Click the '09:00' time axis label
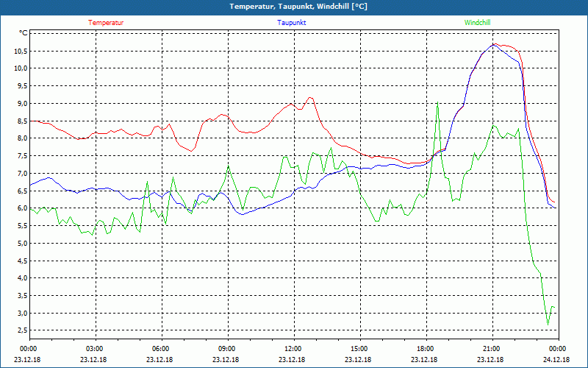 [x=226, y=349]
